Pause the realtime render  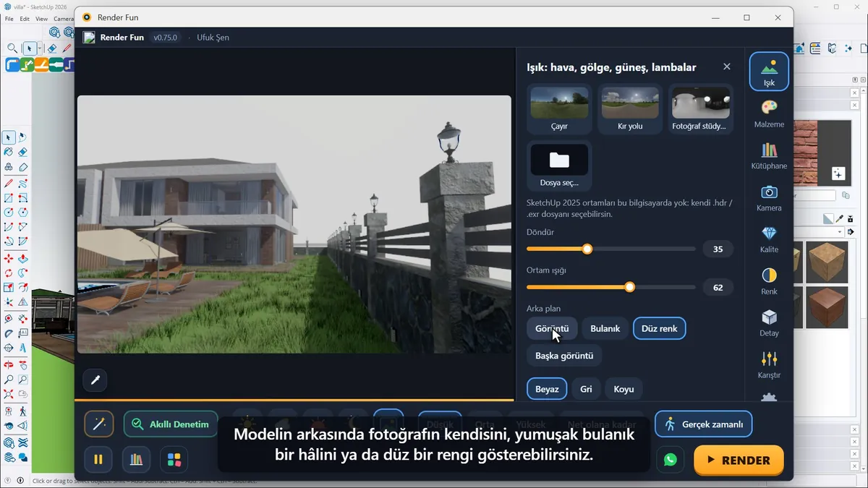click(x=98, y=459)
